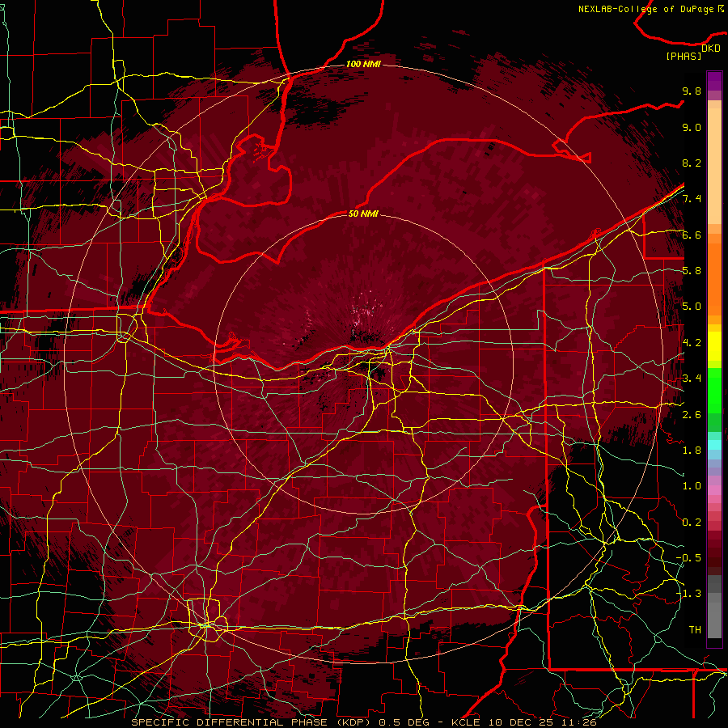Viewport: 728px width, 728px height.
Task: Click the 5.0 legend value
Action: [692, 307]
